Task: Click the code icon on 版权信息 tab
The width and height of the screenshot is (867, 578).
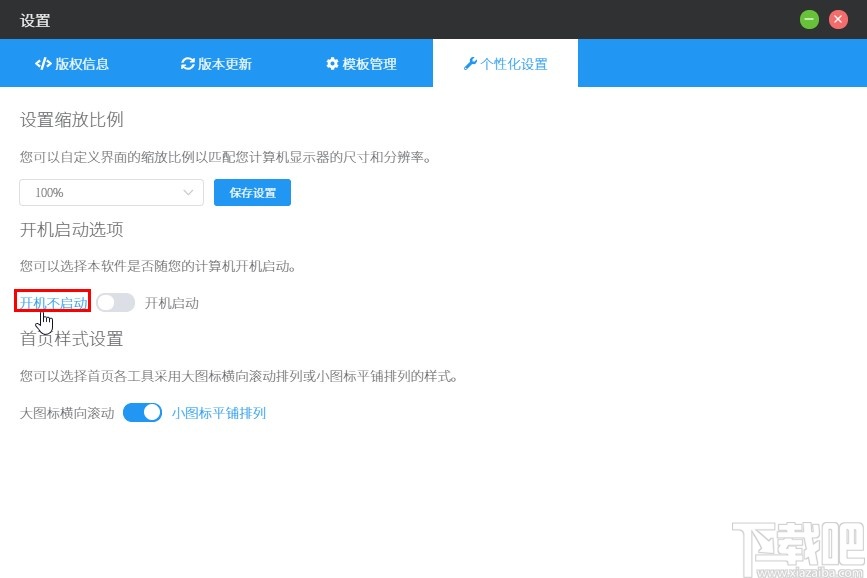Action: (42, 63)
